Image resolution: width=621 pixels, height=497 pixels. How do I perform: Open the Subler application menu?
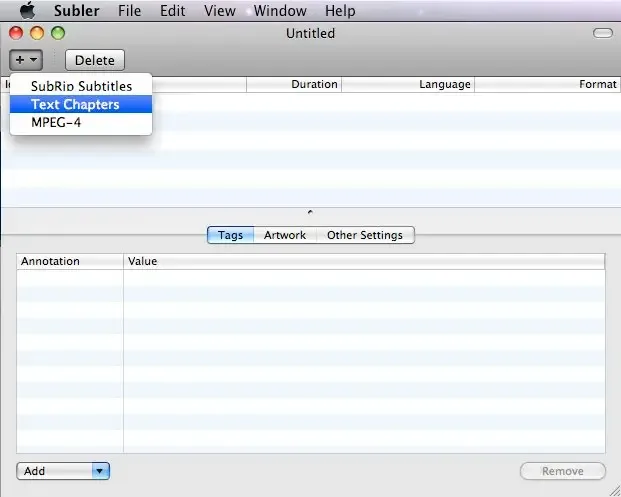pyautogui.click(x=76, y=11)
